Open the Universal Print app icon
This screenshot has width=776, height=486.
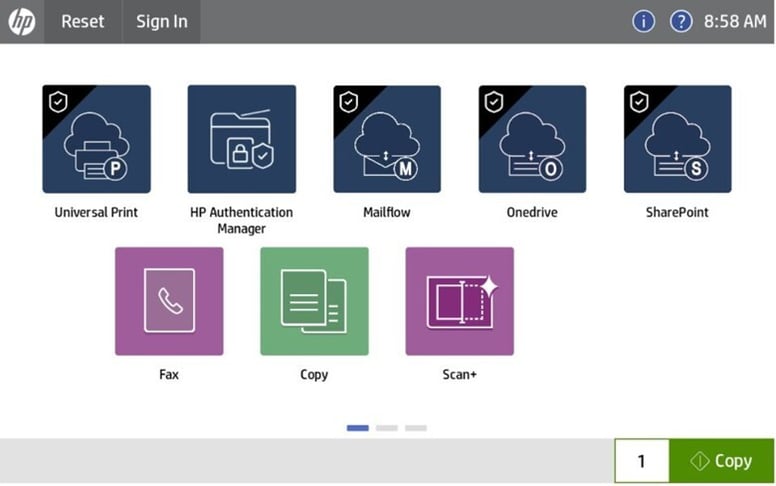tap(96, 139)
